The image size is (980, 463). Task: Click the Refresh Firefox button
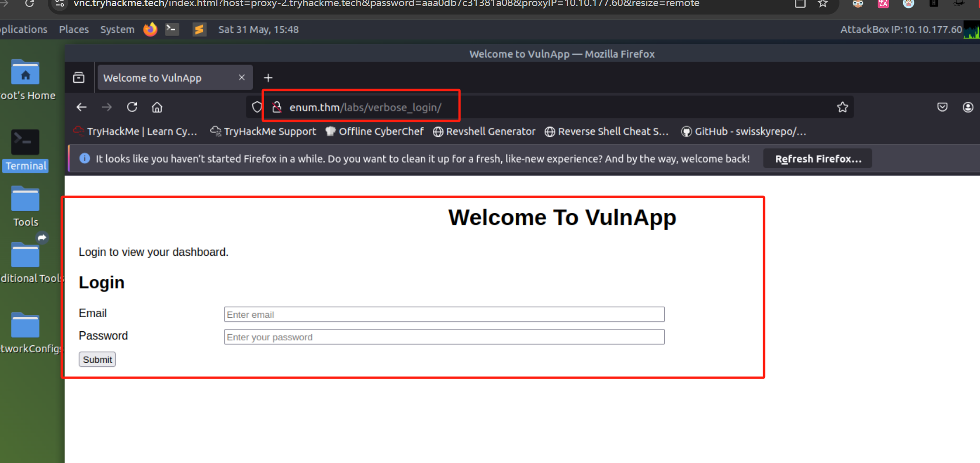(x=818, y=158)
